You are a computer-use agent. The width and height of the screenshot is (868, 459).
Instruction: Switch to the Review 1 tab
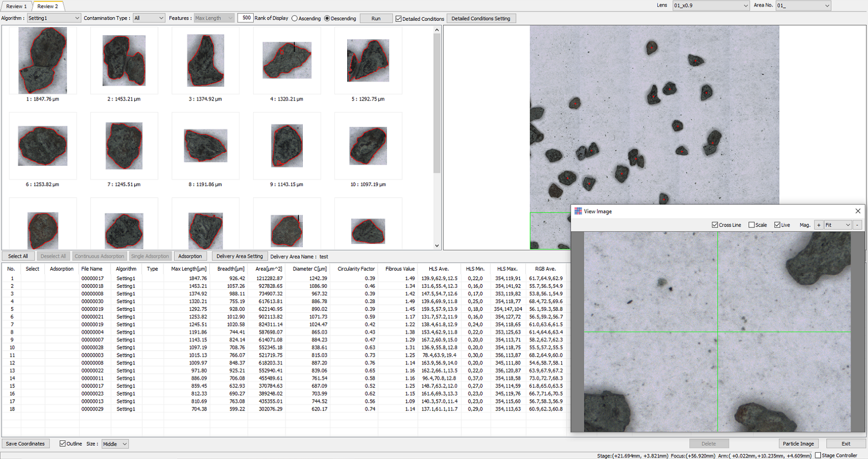pos(17,6)
